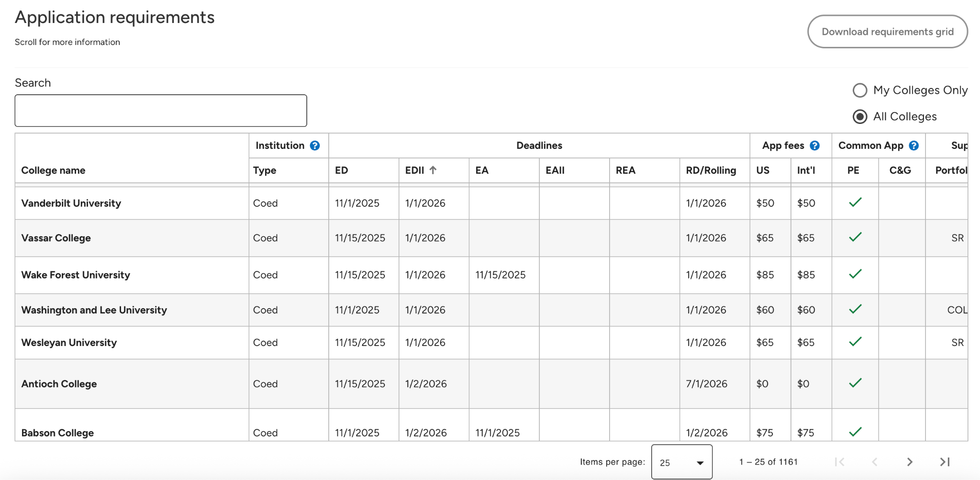Click Wesleyan University SR portfolio value
Viewport: 980px width, 480px height.
tap(958, 343)
